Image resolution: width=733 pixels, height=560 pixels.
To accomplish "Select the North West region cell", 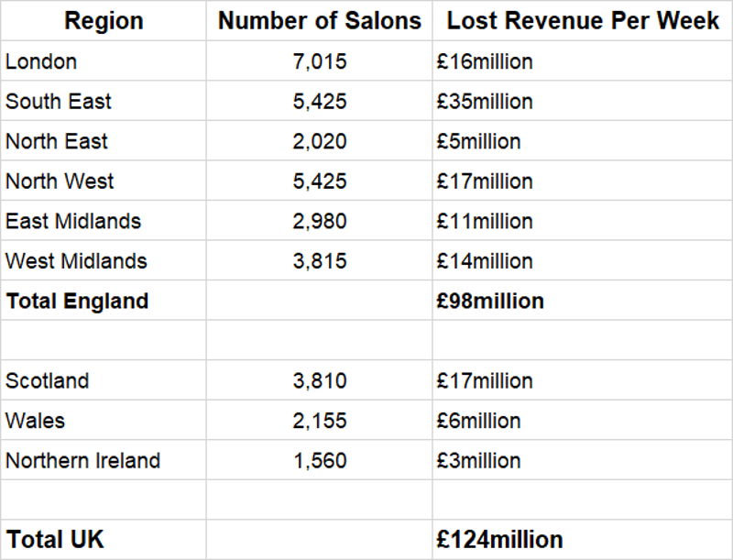I will click(x=60, y=181).
